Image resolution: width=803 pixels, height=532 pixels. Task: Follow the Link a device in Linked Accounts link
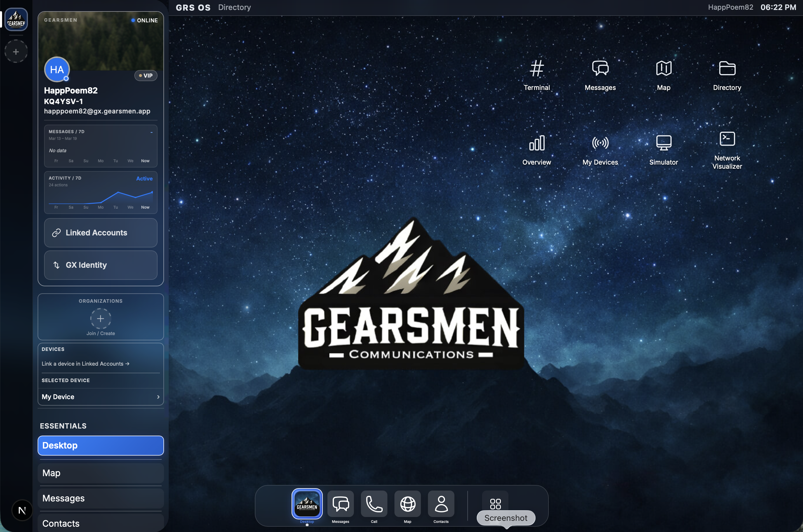click(x=85, y=363)
